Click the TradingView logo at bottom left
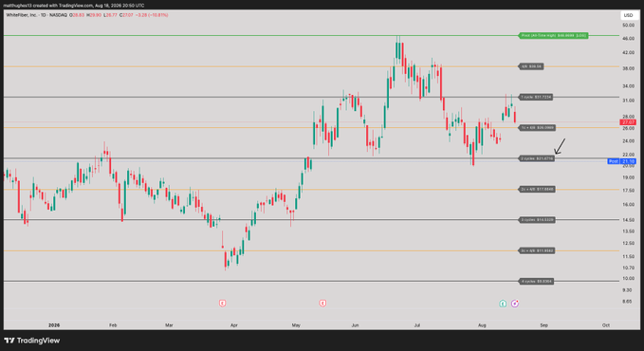 (x=32, y=341)
